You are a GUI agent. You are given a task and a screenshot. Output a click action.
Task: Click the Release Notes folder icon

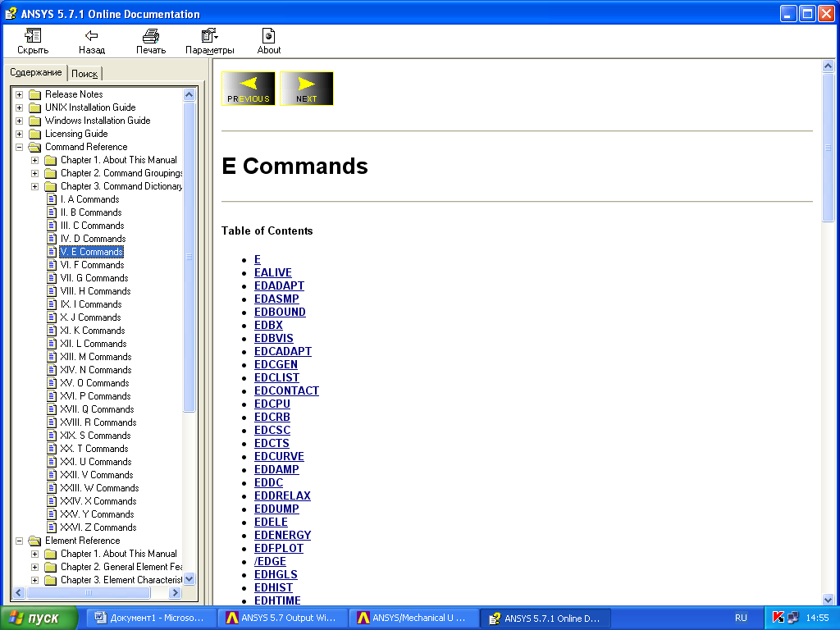(x=34, y=94)
